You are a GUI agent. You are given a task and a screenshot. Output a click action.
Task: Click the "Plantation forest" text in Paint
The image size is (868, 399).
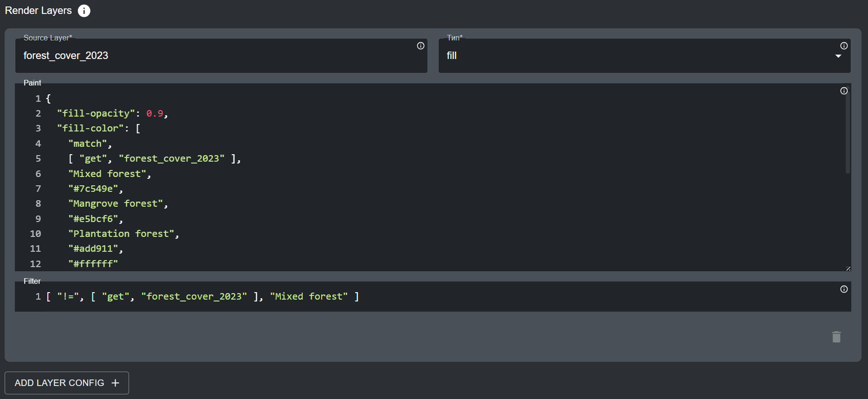[x=121, y=234]
